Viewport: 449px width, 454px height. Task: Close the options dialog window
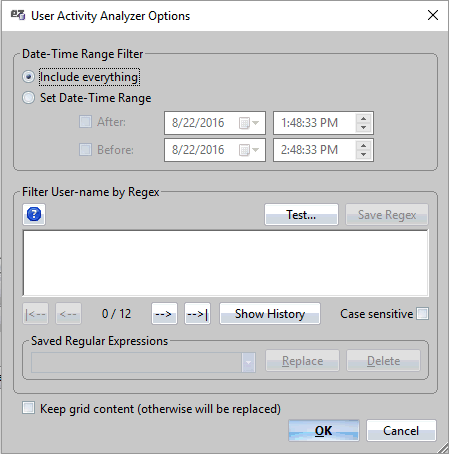point(433,15)
